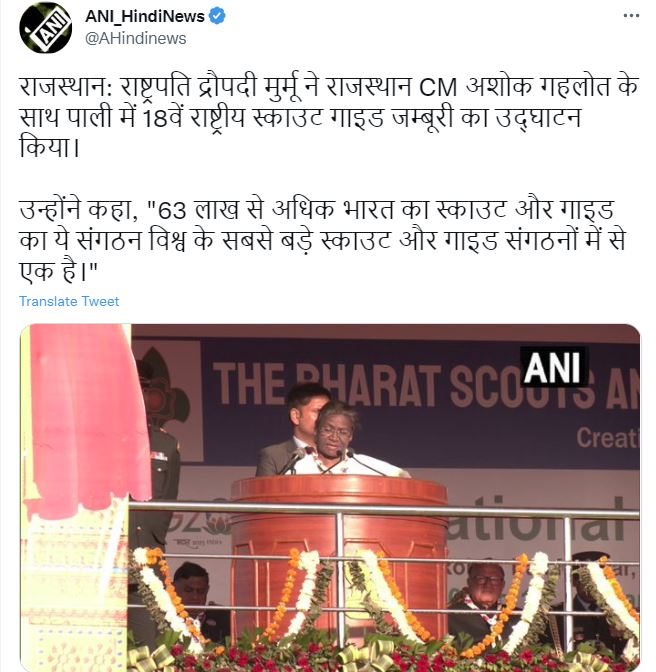
Task: Open the @AHindinews handle
Action: coord(135,38)
